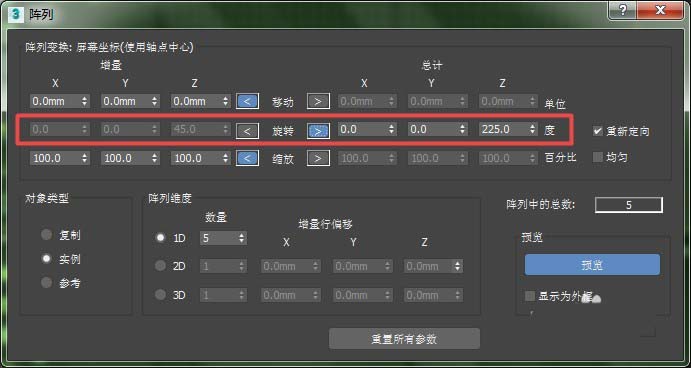
Task: Click spinner of 增量 Z field in 移动 row
Action: pyautogui.click(x=226, y=101)
